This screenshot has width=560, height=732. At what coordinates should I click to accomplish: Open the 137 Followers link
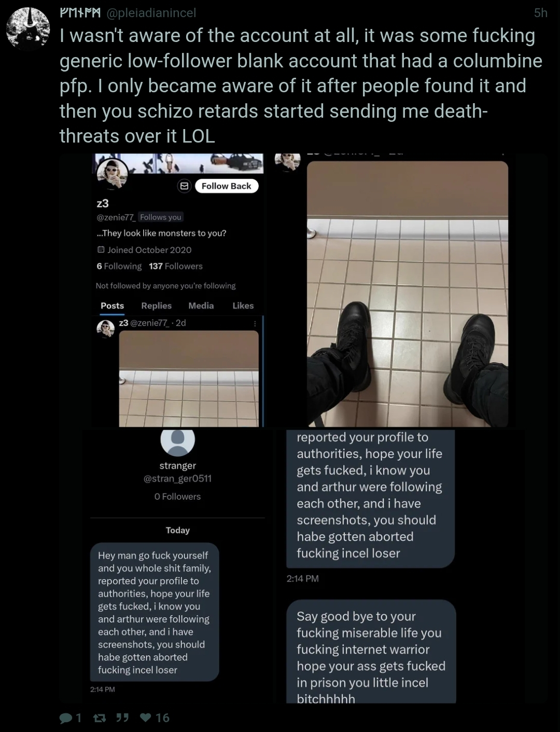[176, 266]
